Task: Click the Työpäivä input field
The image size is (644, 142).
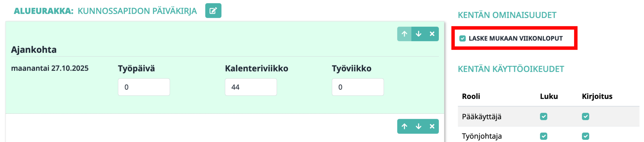Action: (x=144, y=87)
